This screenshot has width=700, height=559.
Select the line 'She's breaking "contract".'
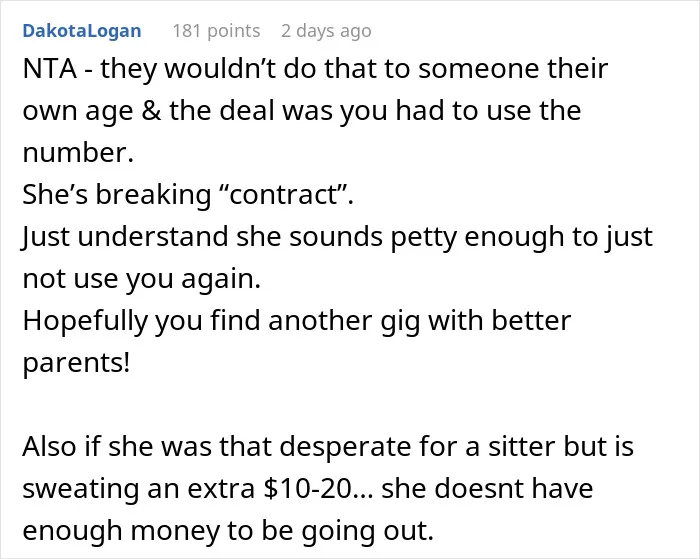[x=188, y=195]
